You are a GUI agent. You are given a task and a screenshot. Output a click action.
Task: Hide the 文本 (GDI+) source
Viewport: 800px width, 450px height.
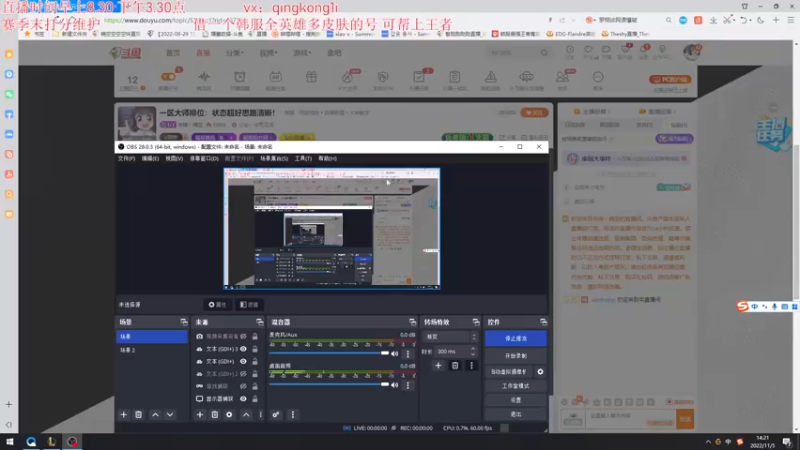(243, 361)
